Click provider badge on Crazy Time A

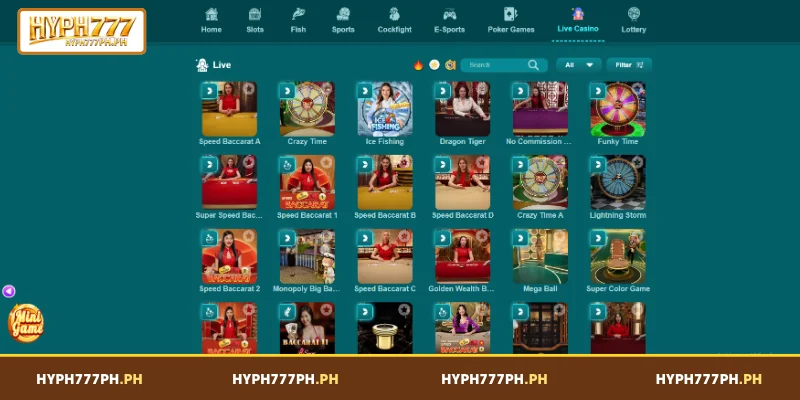520,165
